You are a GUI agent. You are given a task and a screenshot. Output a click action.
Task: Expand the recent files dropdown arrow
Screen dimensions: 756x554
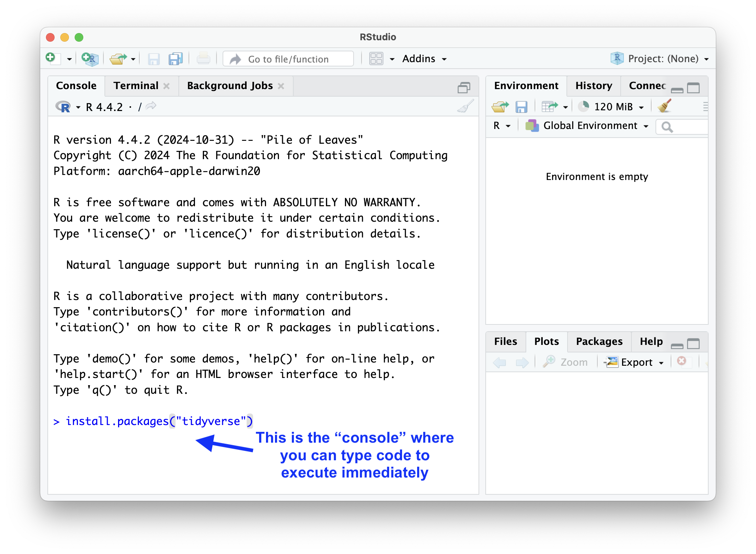click(133, 59)
